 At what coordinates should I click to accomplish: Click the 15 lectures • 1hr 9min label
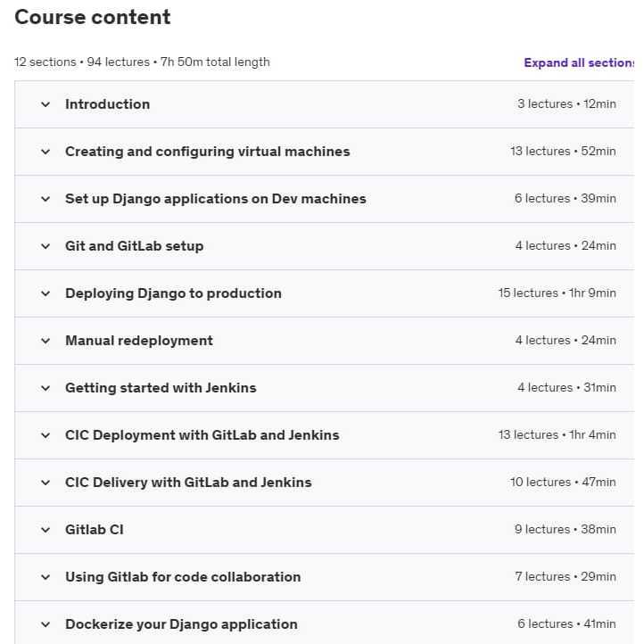coord(557,293)
